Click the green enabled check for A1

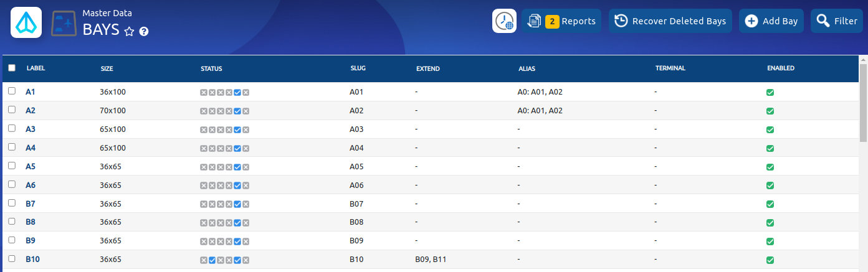coord(770,93)
